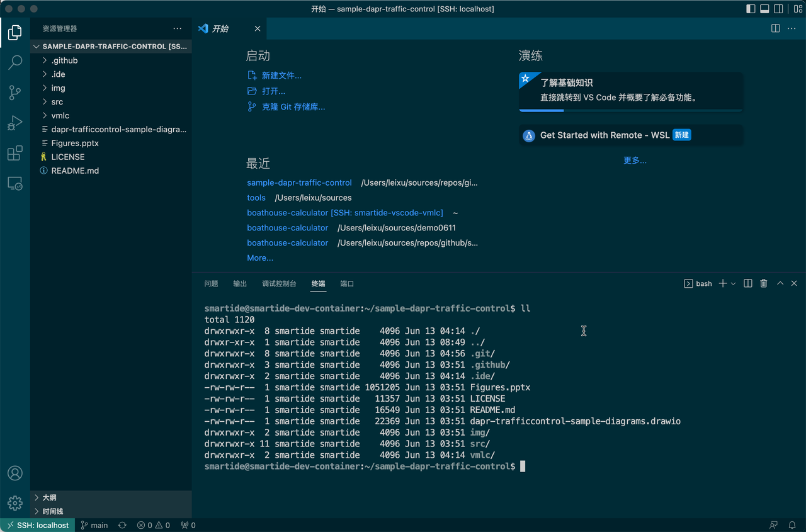Open editor more actions ellipsis

[792, 28]
